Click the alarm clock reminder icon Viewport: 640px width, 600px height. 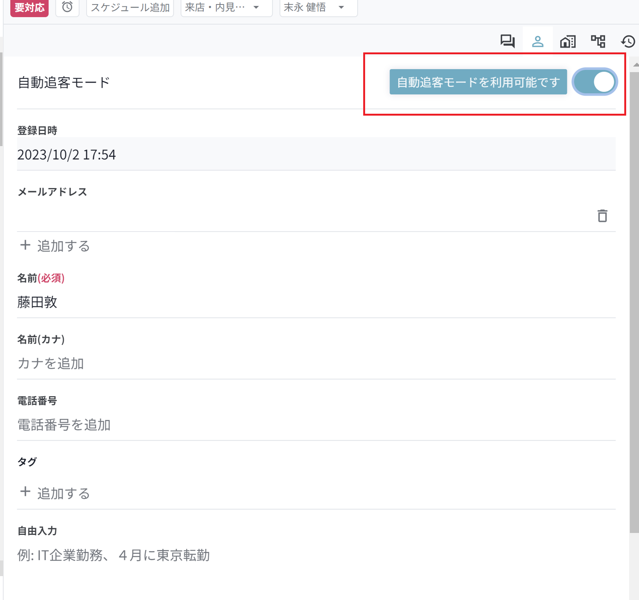[x=67, y=7]
